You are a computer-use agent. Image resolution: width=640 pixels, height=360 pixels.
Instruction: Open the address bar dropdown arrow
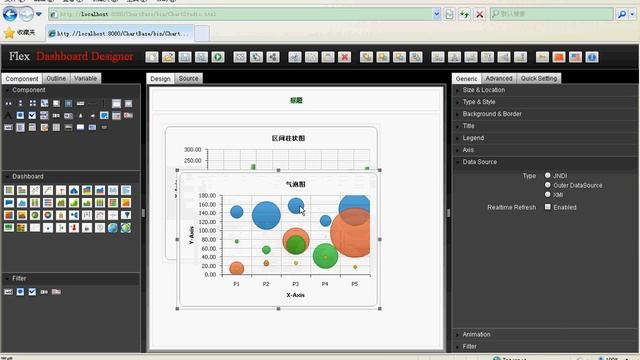[x=436, y=14]
